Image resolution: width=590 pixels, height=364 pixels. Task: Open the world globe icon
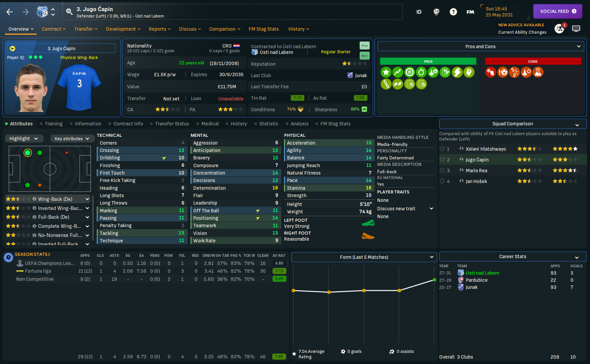pos(437,12)
